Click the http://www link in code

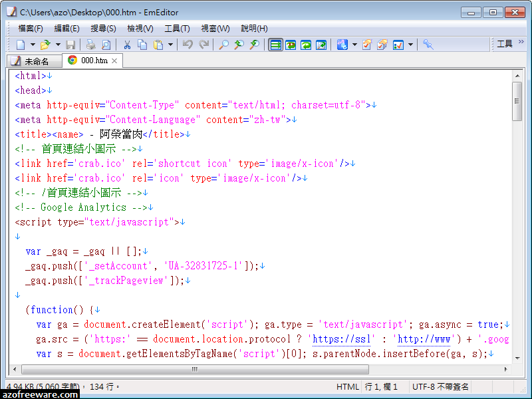424,339
